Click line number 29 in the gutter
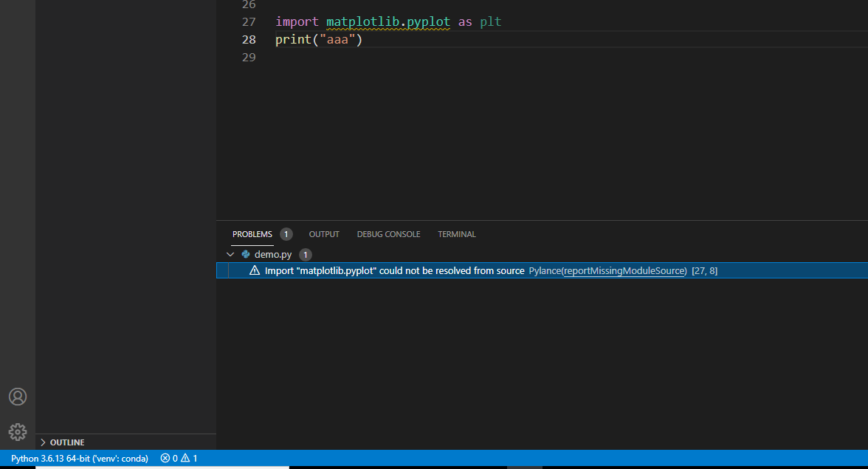The image size is (868, 469). click(x=249, y=57)
